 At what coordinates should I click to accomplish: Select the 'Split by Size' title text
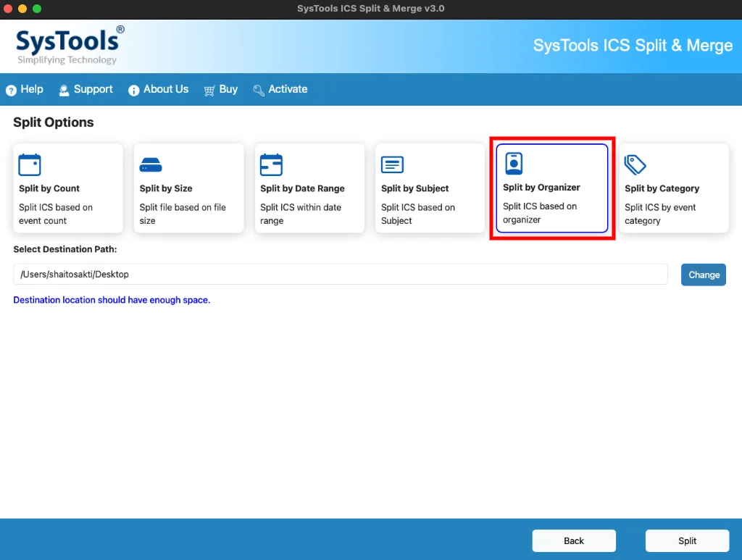(166, 188)
